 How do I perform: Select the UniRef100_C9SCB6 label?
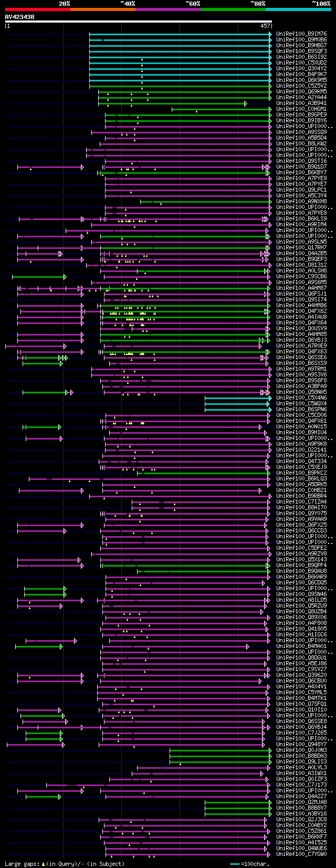tap(301, 277)
